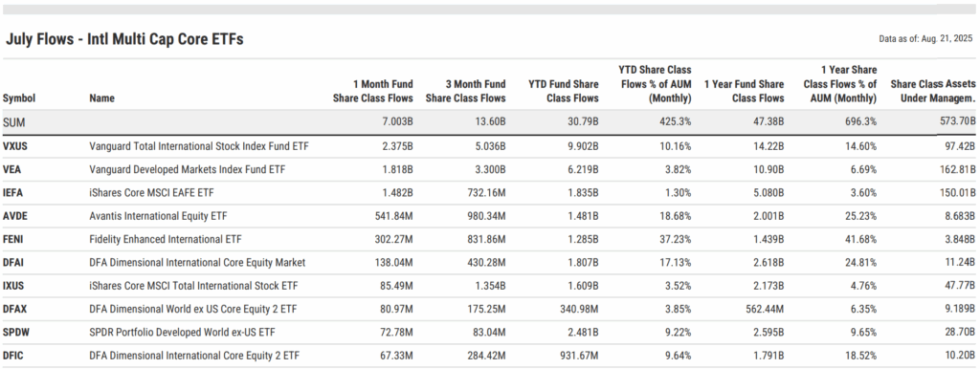Select the 1 Month Fund Share Class Flows header
Image resolution: width=980 pixels, height=369 pixels.
(x=373, y=91)
